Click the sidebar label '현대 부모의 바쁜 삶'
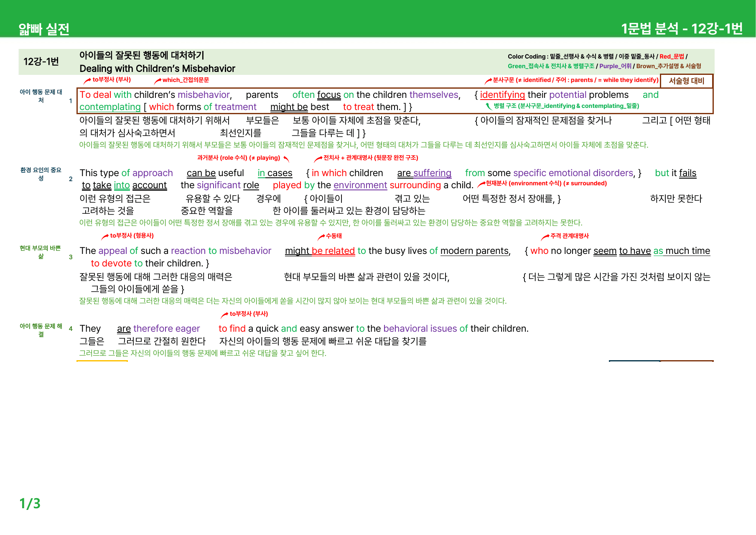Screen dimensions: 756x535 [41, 252]
